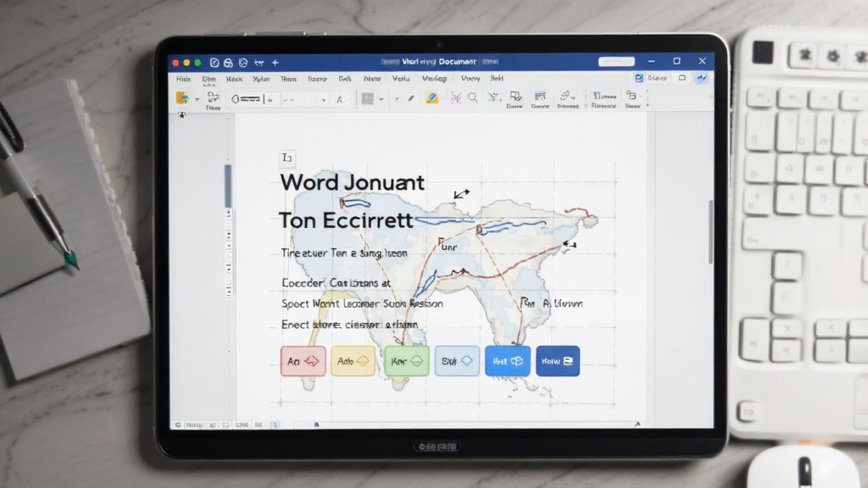Open the dropdown arrow beside the orange paste icon

click(197, 100)
